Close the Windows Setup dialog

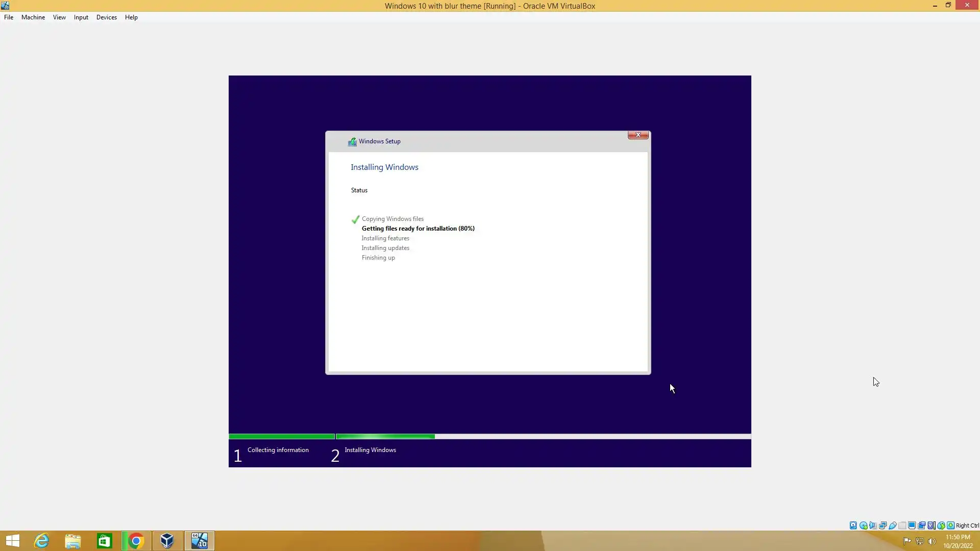click(638, 135)
